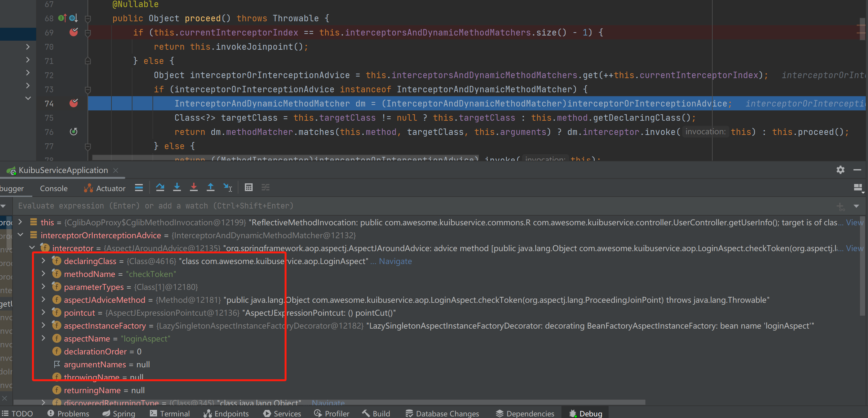Image resolution: width=868 pixels, height=418 pixels.
Task: Toggle the breakpoint on line 74
Action: [73, 103]
